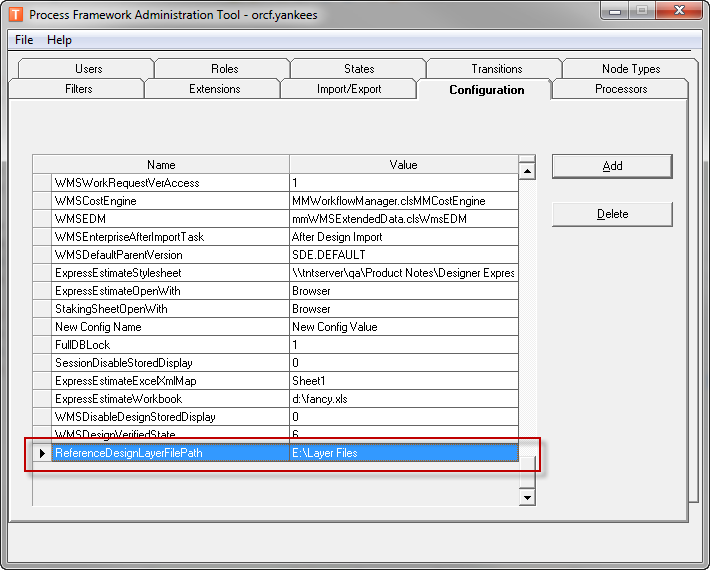The width and height of the screenshot is (710, 570).
Task: Open the Help menu
Action: pos(59,40)
